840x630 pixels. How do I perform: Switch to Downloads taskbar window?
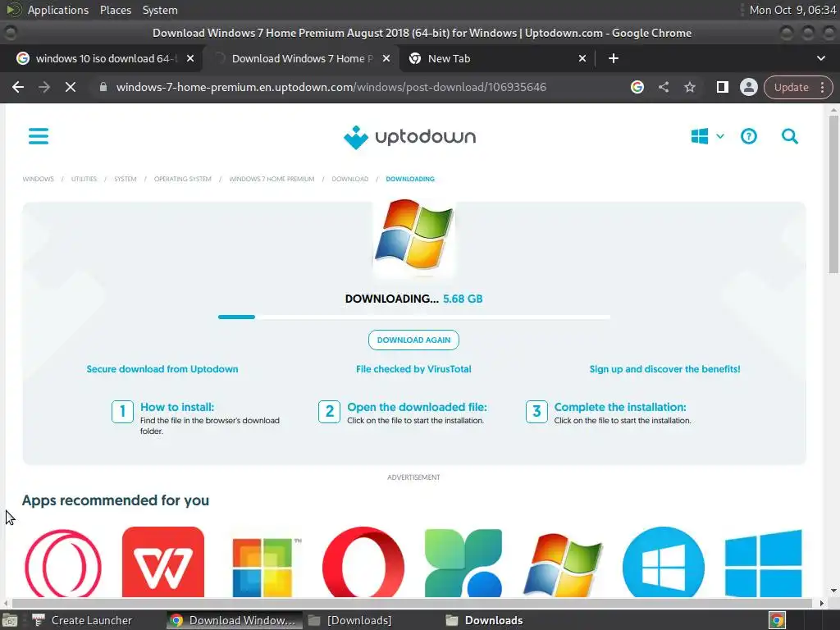pos(485,620)
